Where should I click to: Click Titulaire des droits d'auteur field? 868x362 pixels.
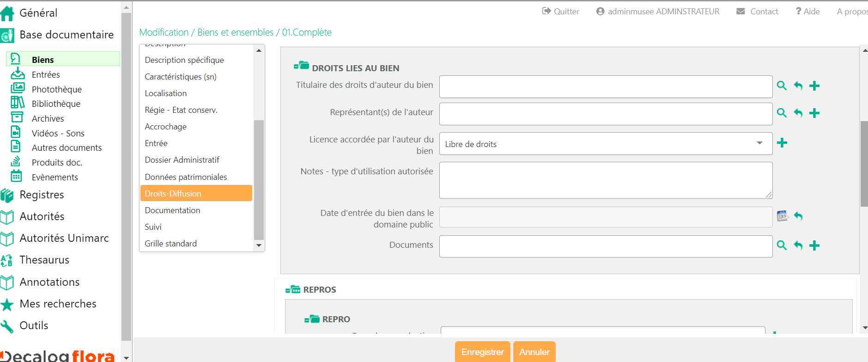coord(606,86)
